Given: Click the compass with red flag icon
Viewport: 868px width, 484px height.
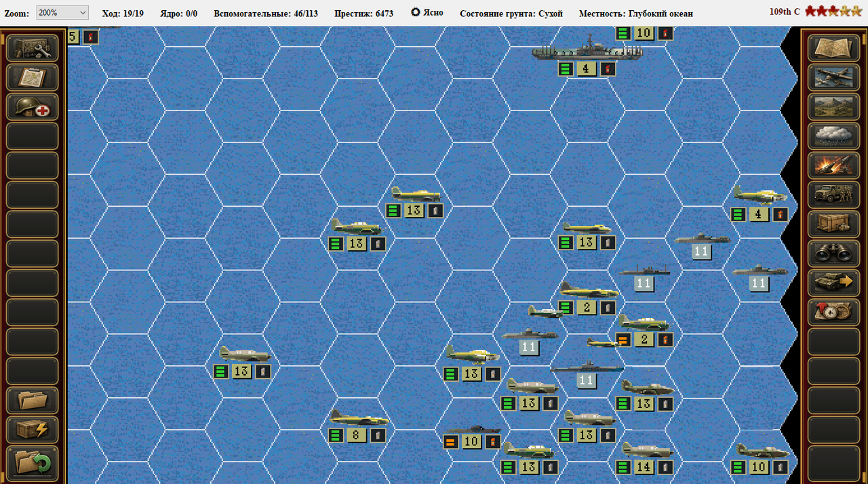Looking at the screenshot, I should tap(835, 312).
